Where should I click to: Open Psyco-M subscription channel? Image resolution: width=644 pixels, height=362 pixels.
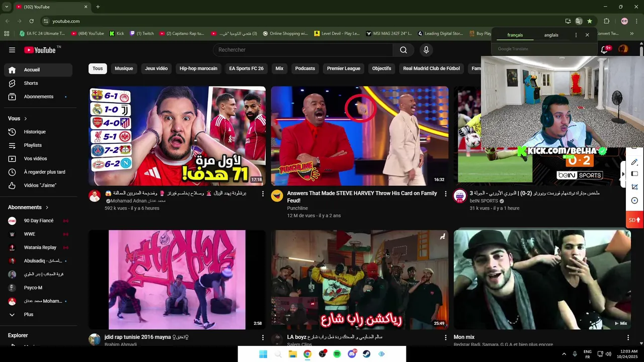pyautogui.click(x=38, y=288)
